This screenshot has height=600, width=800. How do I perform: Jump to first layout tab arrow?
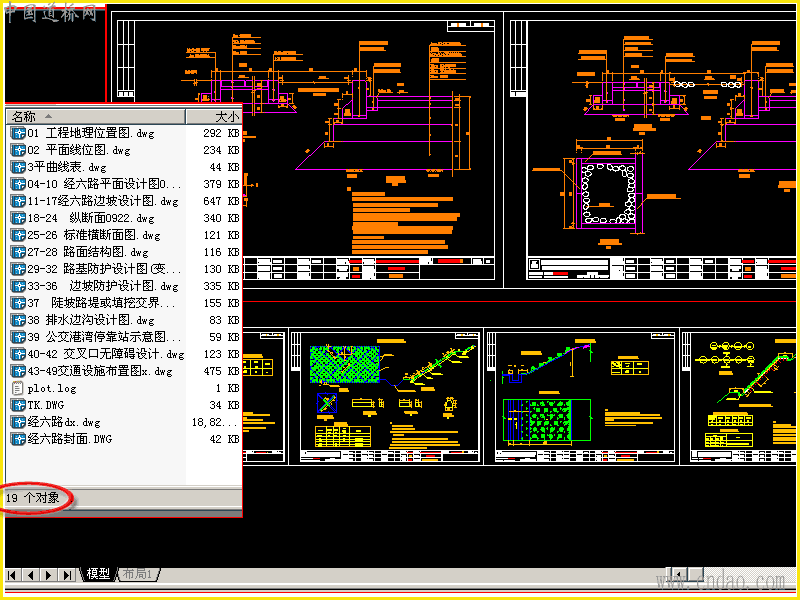[x=12, y=575]
